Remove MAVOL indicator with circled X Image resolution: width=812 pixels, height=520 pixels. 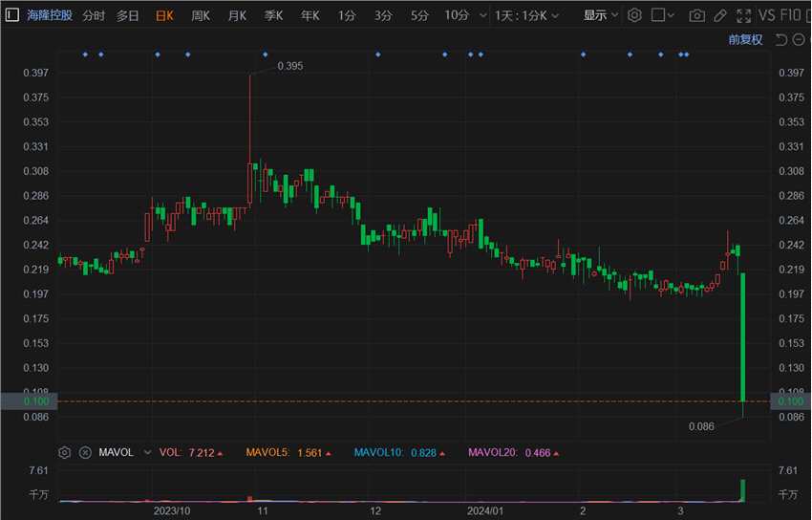coord(85,453)
